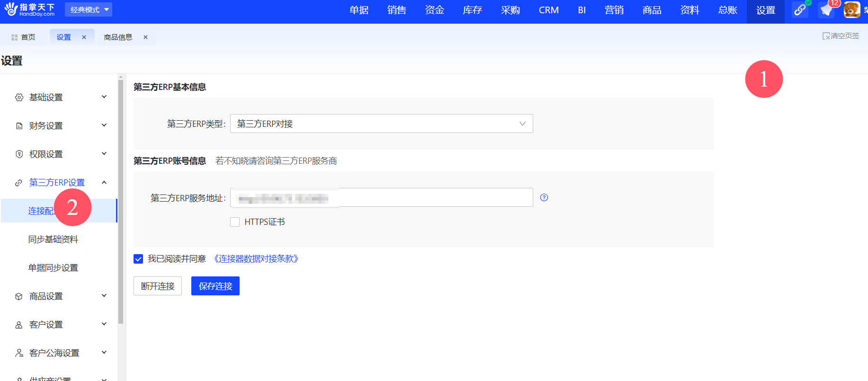The width and height of the screenshot is (868, 381).
Task: Click the gear icon beside 基础设置
Action: click(x=19, y=97)
